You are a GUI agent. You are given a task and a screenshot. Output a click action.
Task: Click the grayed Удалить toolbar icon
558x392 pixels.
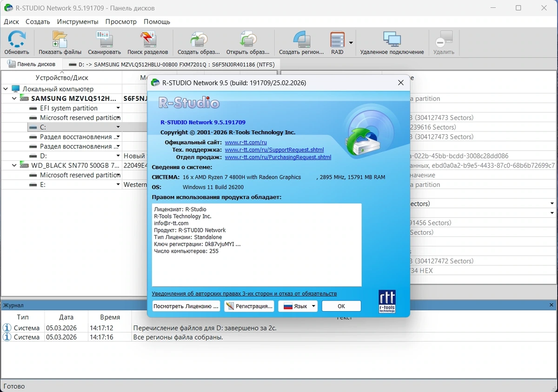(444, 43)
